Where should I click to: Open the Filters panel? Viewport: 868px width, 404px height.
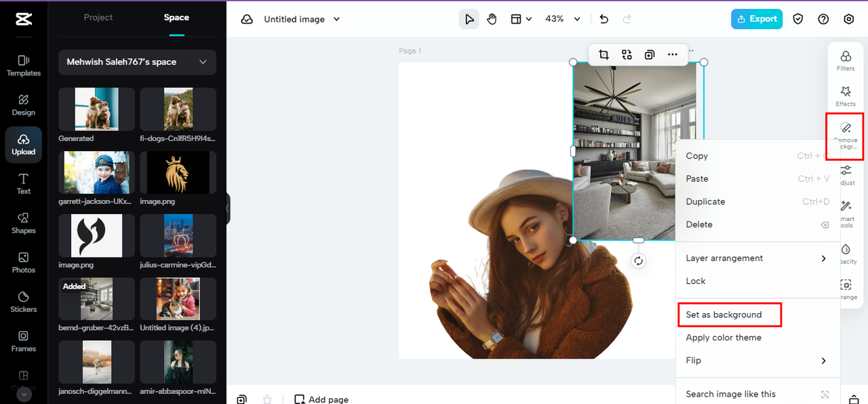click(846, 60)
